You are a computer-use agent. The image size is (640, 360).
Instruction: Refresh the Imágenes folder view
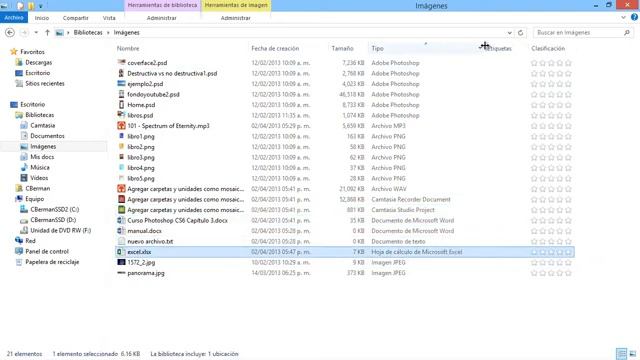520,33
